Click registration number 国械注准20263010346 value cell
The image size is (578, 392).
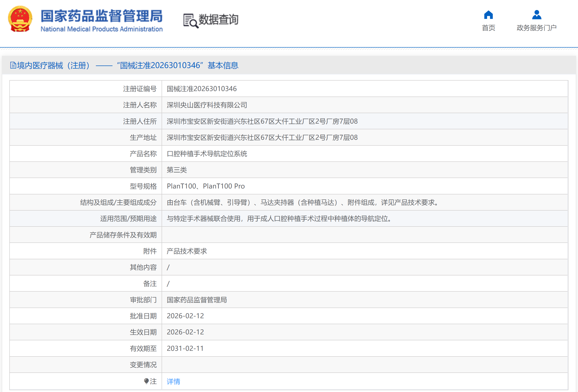click(202, 89)
